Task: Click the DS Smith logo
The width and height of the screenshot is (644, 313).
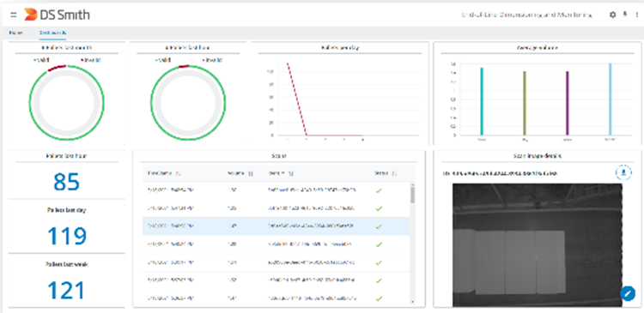Action: (57, 15)
